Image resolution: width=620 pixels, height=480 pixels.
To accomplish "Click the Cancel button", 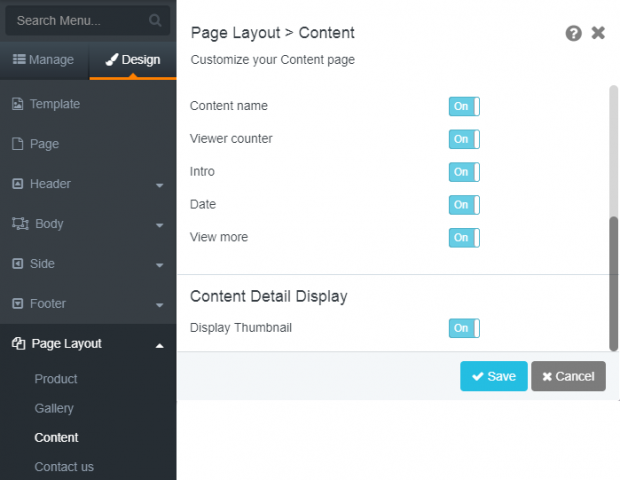I will click(568, 376).
